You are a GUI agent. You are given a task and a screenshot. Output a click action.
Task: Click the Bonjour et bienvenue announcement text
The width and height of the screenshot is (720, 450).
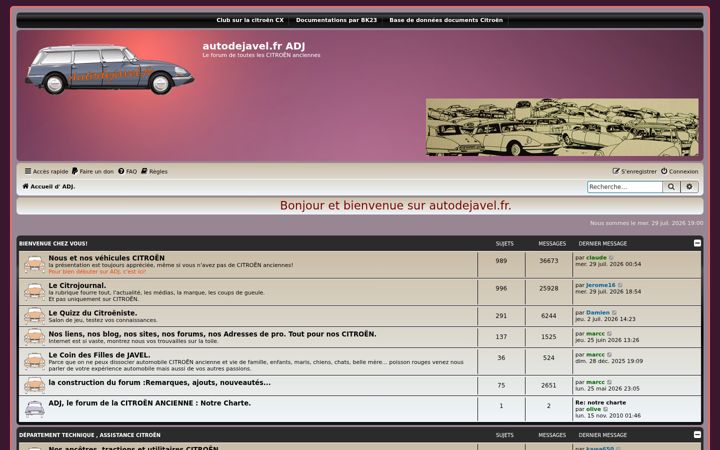395,205
